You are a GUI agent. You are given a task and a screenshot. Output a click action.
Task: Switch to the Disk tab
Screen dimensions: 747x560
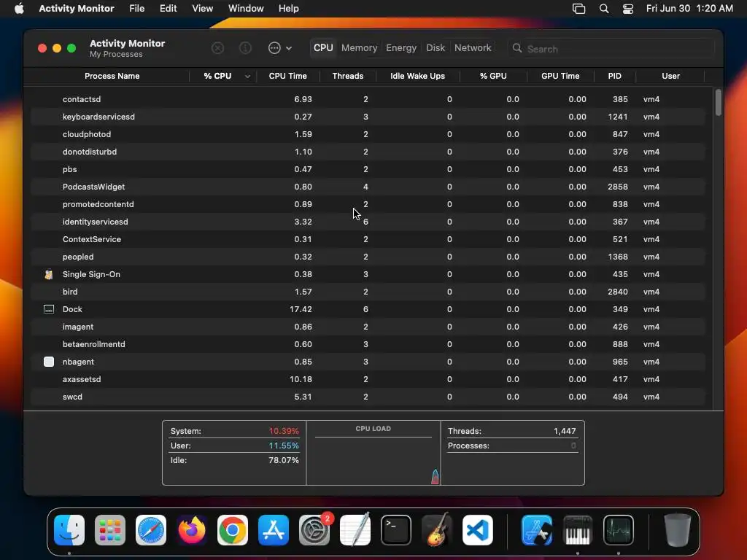[x=436, y=47]
